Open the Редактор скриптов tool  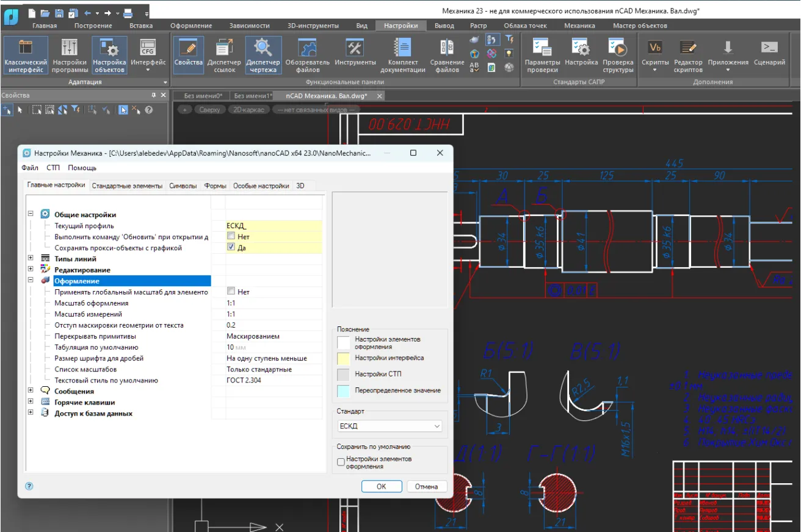point(688,55)
